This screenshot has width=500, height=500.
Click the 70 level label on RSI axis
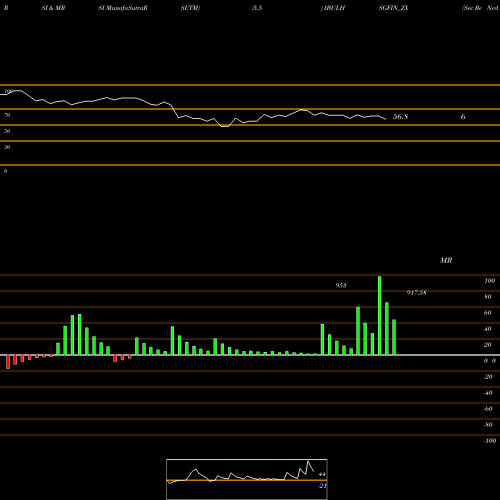[x=7, y=115]
